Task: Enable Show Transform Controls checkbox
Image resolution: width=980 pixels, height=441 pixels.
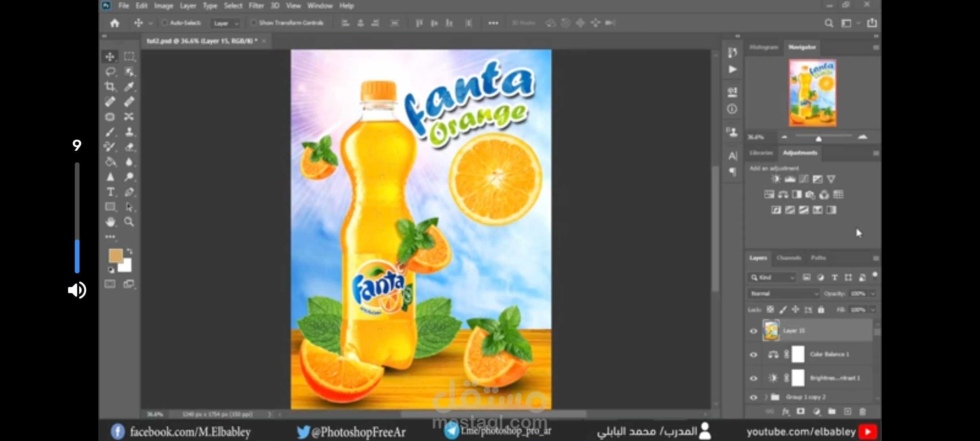Action: tap(253, 23)
